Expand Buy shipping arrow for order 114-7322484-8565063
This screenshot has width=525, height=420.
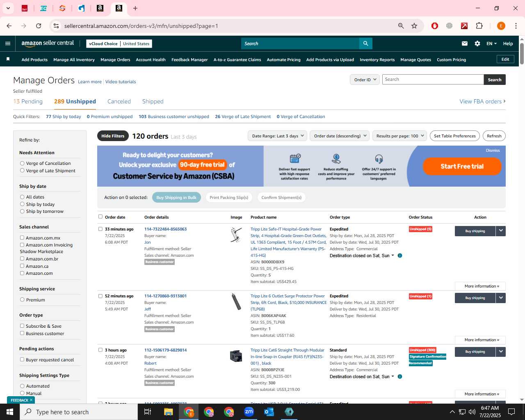pos(501,231)
